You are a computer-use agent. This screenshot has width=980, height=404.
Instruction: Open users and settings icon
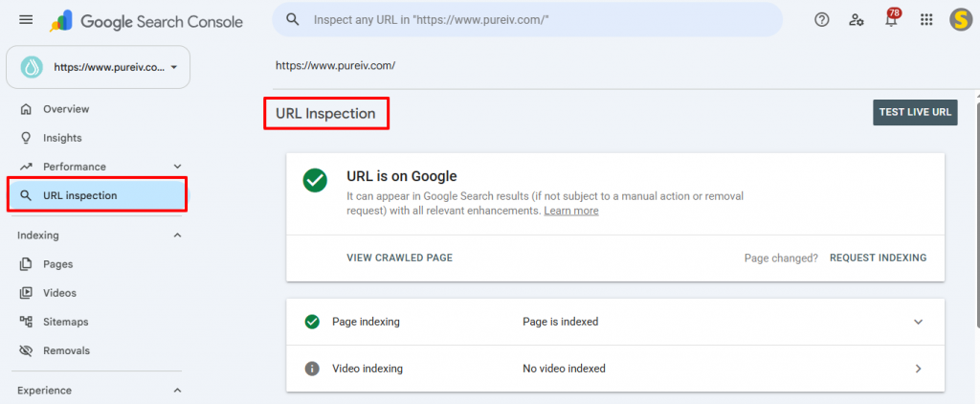(857, 20)
